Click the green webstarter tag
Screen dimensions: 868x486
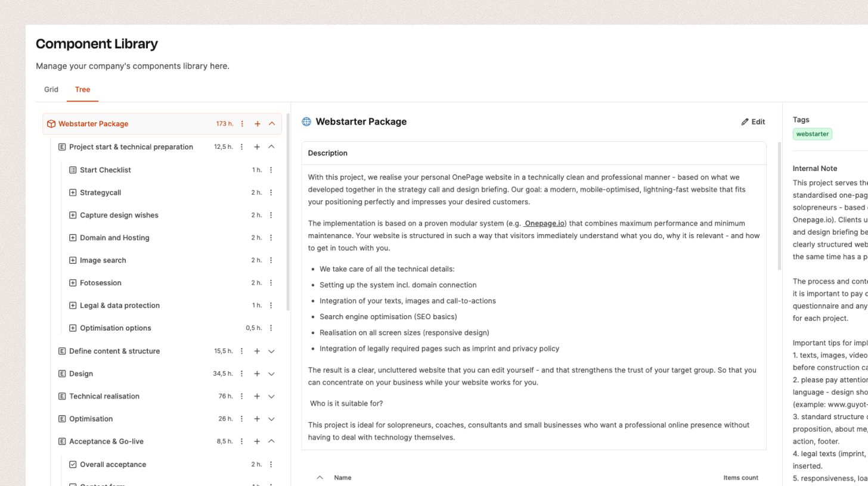pyautogui.click(x=812, y=134)
